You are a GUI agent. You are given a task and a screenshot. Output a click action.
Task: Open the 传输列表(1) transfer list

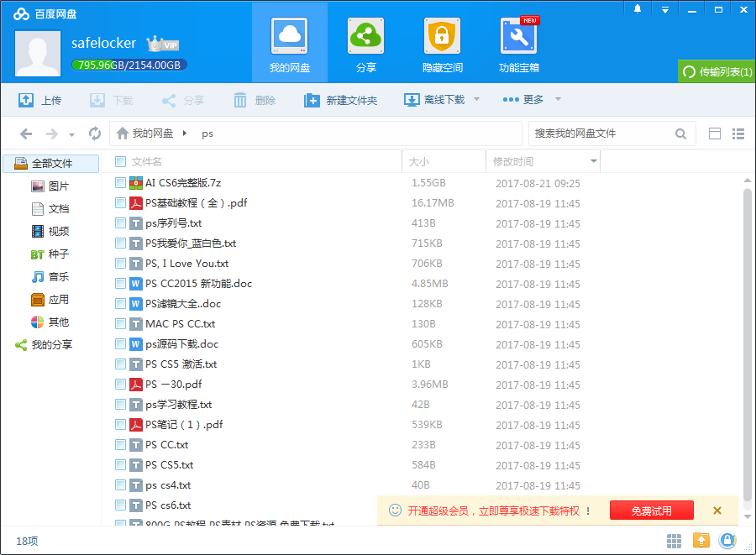pyautogui.click(x=717, y=71)
